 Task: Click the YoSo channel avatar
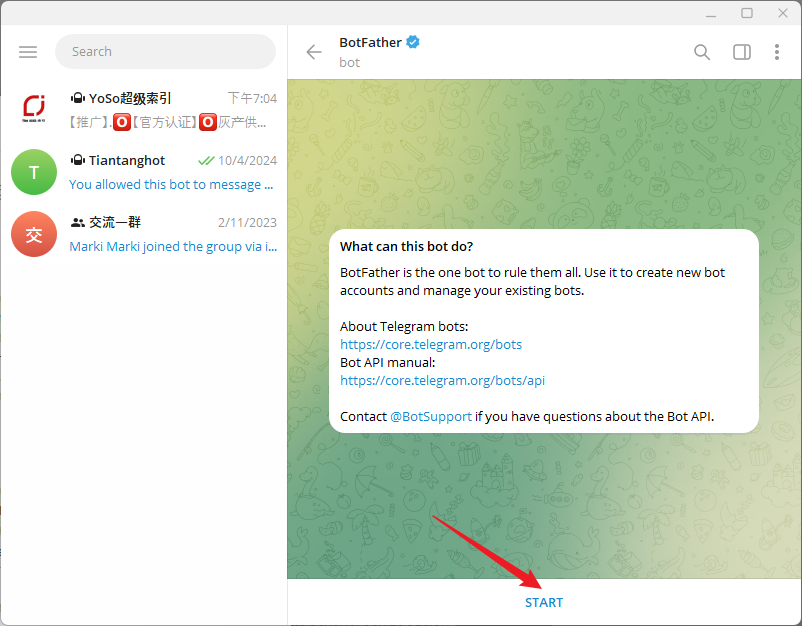pos(34,110)
